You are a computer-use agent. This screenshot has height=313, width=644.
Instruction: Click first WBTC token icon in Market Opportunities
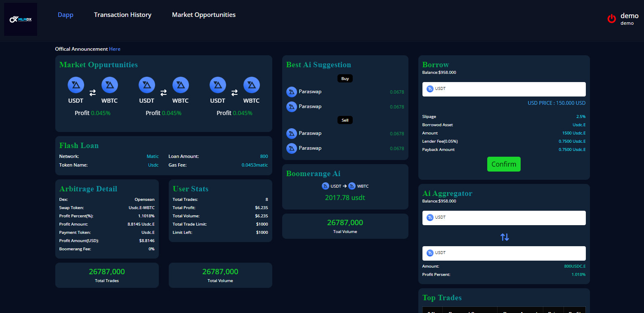(110, 85)
